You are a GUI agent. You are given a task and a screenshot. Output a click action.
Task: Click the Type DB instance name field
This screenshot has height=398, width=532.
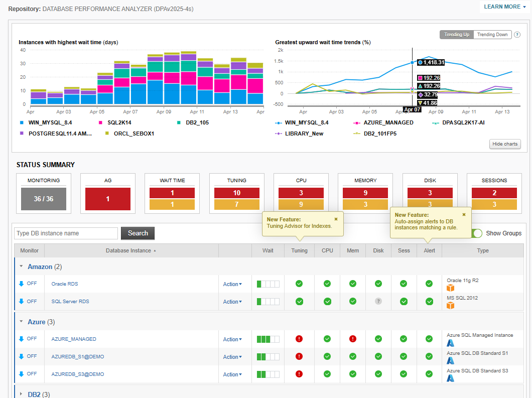click(66, 233)
